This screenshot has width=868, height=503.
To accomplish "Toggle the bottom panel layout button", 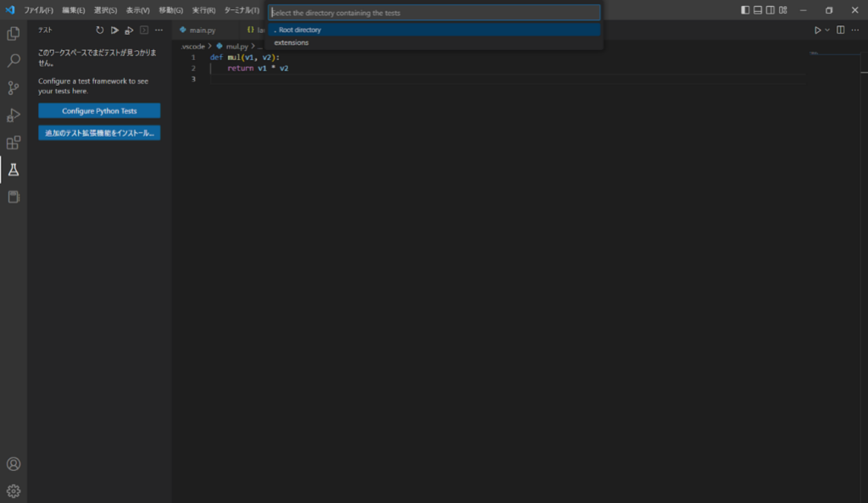I will point(758,10).
